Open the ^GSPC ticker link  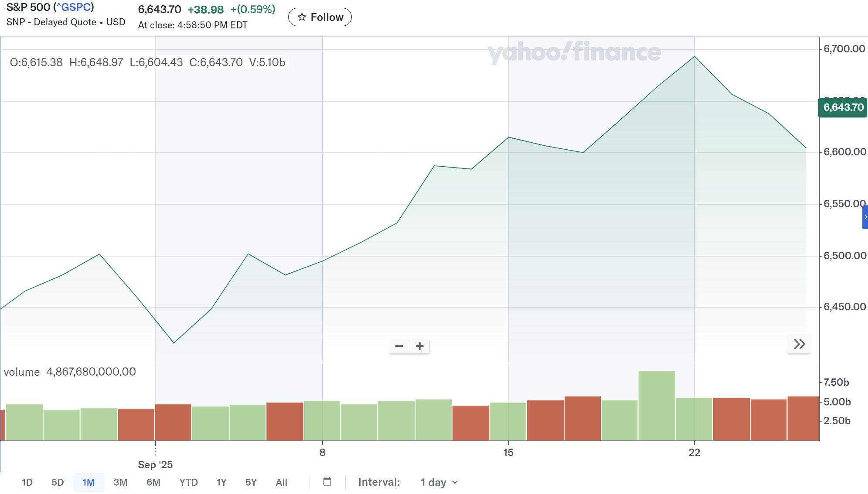point(74,7)
